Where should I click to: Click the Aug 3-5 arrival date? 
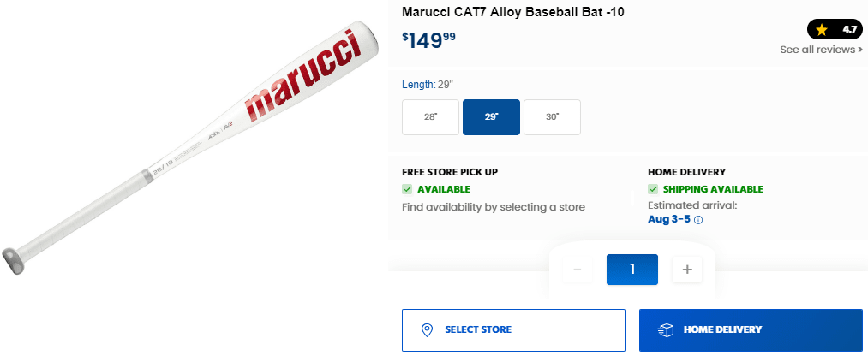tap(668, 219)
